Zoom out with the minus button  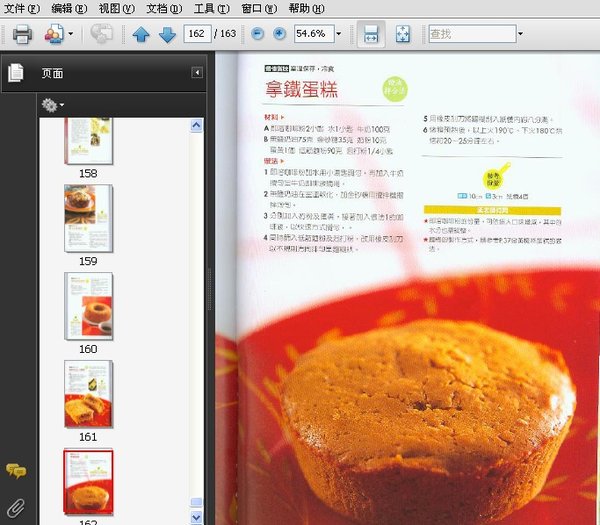tap(257, 34)
